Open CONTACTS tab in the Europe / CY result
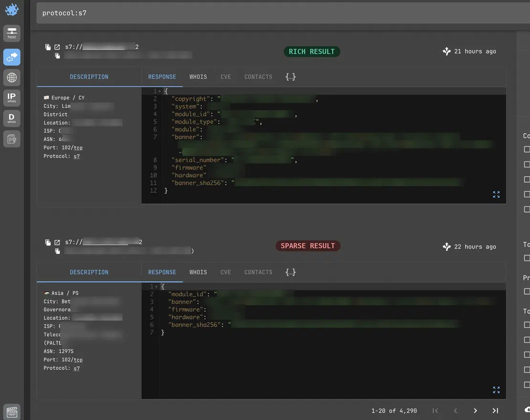The width and height of the screenshot is (530, 420). 258,77
